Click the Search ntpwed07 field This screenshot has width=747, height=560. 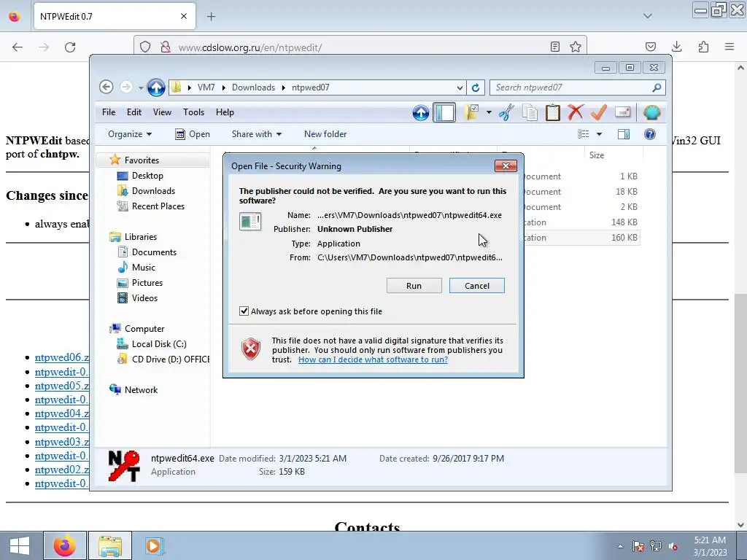(572, 87)
